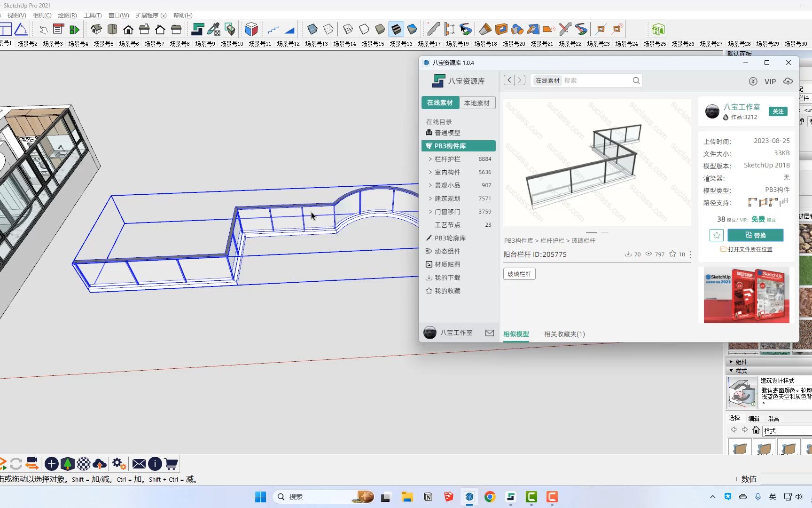812x508 pixels.
Task: Click the search magnifier in resource library
Action: pyautogui.click(x=636, y=80)
